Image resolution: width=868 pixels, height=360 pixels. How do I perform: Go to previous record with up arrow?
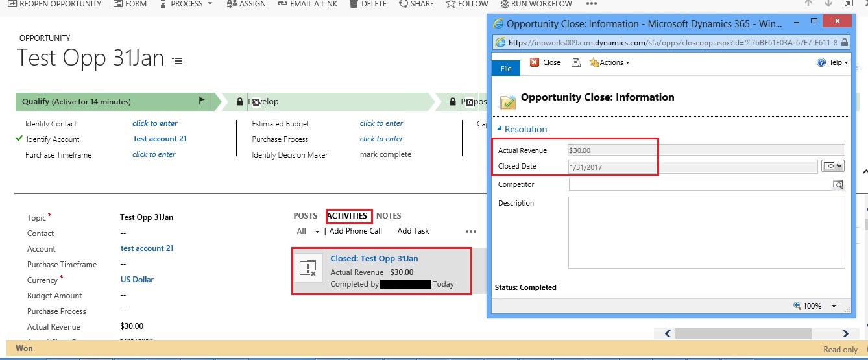pyautogui.click(x=808, y=3)
